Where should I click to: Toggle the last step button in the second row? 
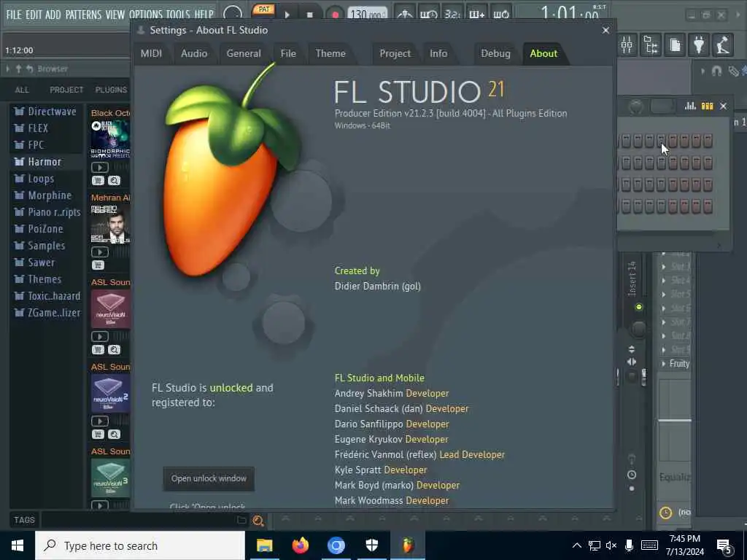(x=708, y=163)
